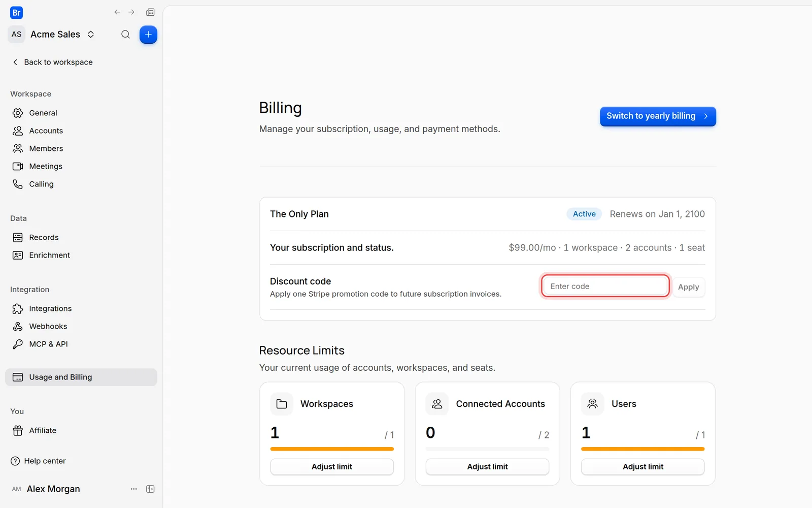Click the Users group icon
Viewport: 812px width, 508px height.
592,404
